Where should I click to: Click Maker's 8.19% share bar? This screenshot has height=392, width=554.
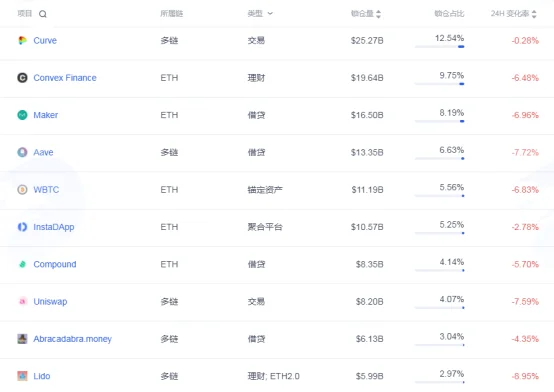coord(440,121)
